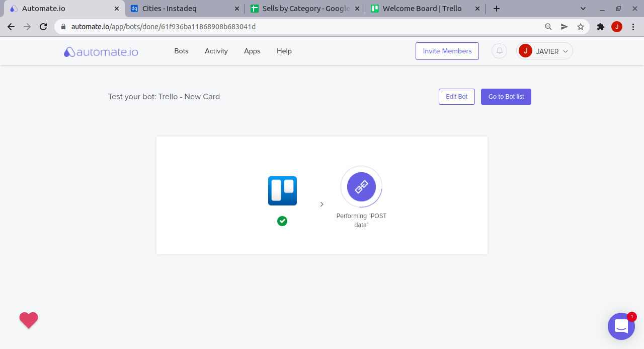This screenshot has width=644, height=349.
Task: Open the chat support widget
Action: 621,326
